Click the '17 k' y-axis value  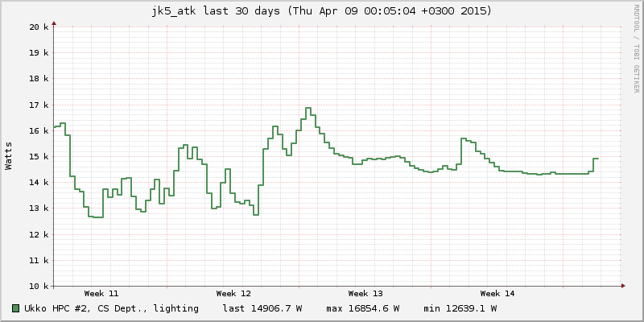pyautogui.click(x=39, y=105)
